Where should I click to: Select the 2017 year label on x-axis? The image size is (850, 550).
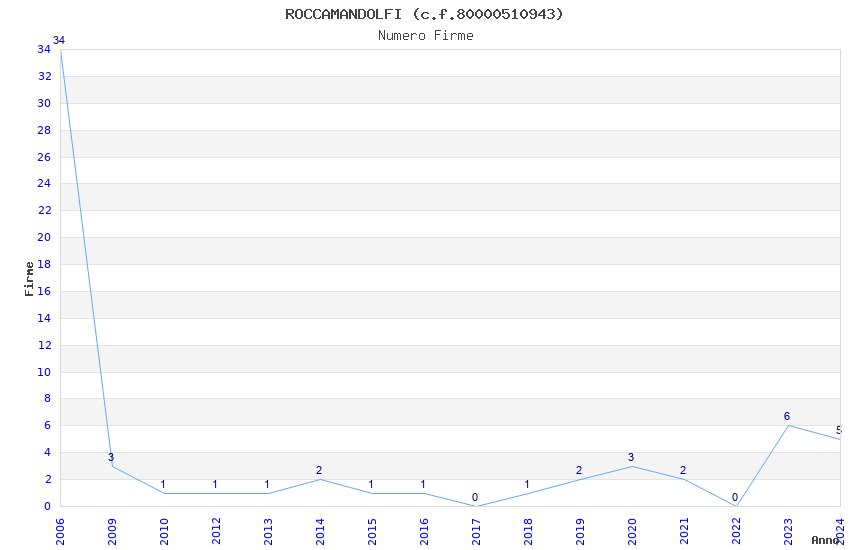tap(476, 532)
